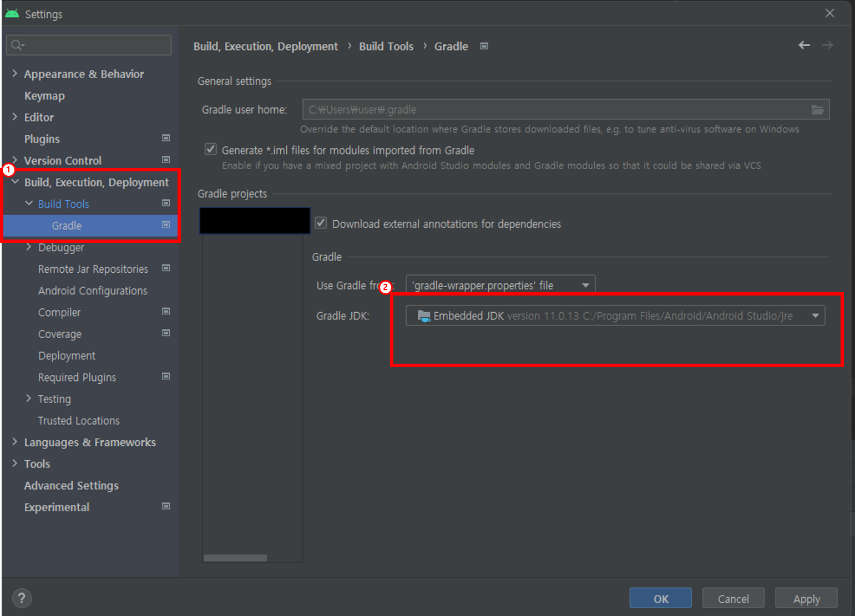Viewport: 855px width, 616px height.
Task: Expand Appearance & Behavior section
Action: coord(15,73)
